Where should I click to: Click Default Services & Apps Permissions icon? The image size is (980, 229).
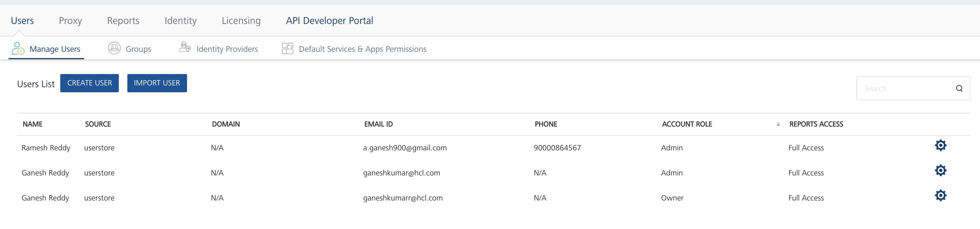click(287, 48)
